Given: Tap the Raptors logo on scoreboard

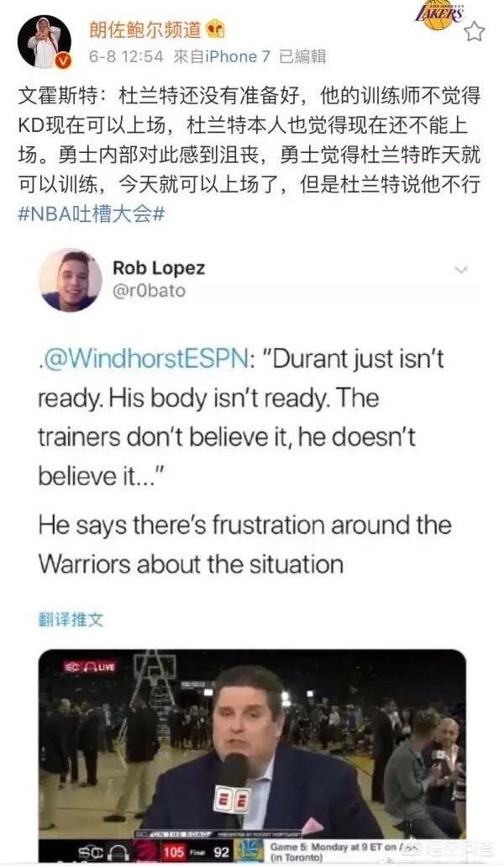Looking at the screenshot, I should 147,851.
